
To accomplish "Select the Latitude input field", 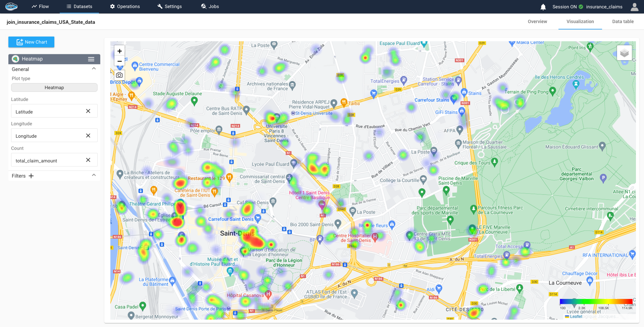I will point(54,111).
